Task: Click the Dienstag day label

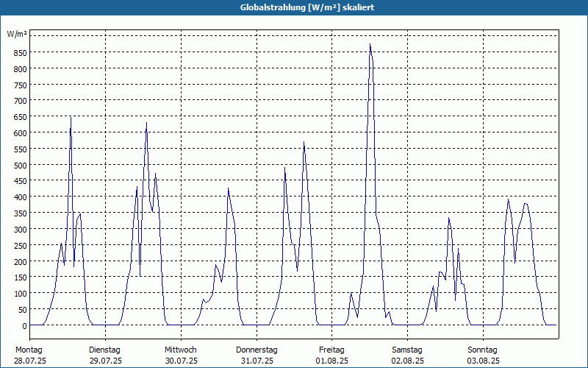Action: 104,350
